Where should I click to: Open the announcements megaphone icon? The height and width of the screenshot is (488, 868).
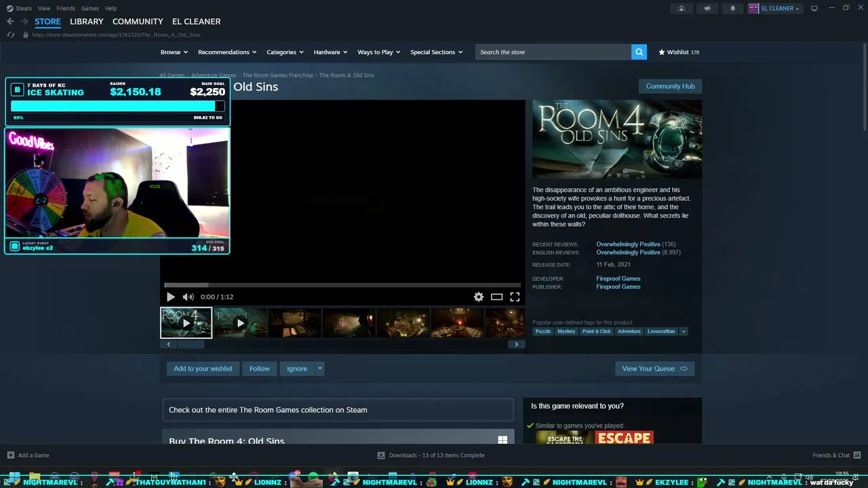707,8
